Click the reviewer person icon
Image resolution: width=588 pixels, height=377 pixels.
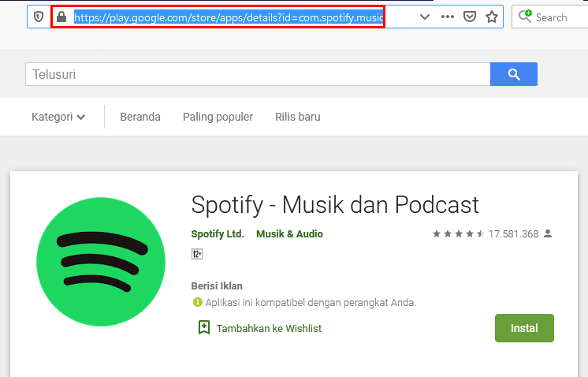pos(548,233)
